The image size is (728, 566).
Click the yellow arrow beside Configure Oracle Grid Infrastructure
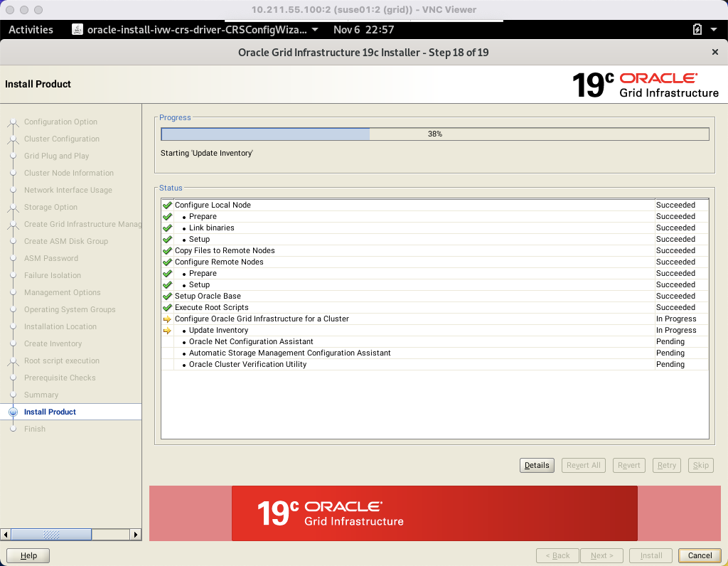tap(167, 319)
